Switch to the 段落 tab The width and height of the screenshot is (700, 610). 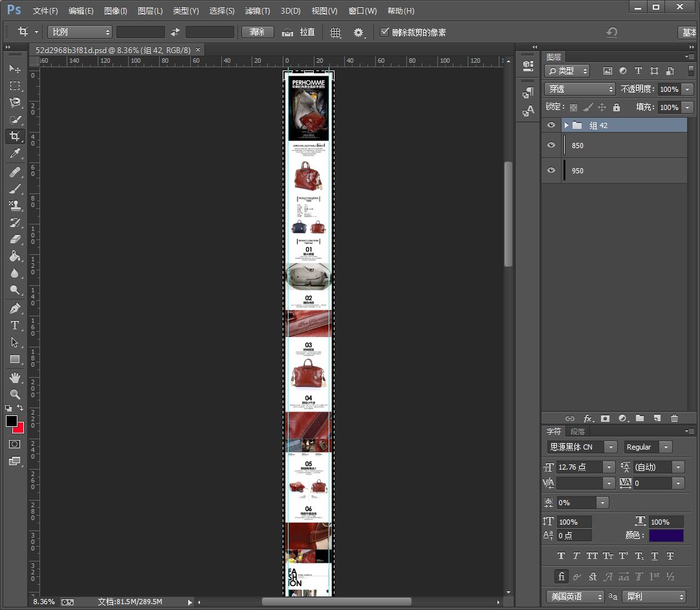pyautogui.click(x=577, y=431)
